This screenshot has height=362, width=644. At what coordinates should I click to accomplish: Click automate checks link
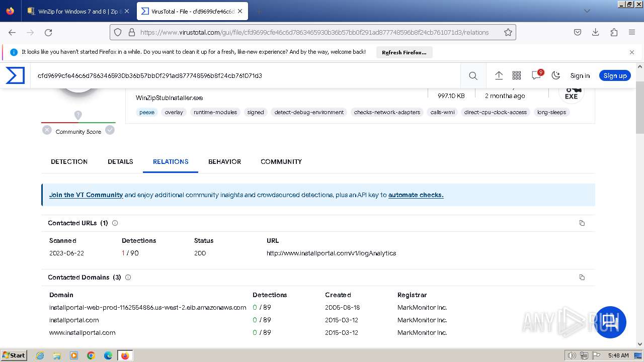point(416,195)
